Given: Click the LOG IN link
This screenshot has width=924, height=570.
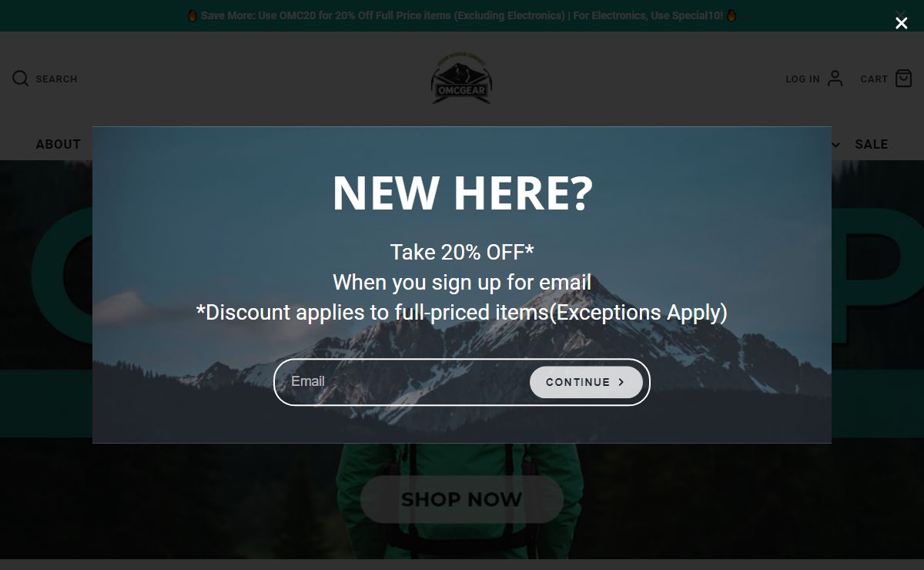Looking at the screenshot, I should 802,79.
